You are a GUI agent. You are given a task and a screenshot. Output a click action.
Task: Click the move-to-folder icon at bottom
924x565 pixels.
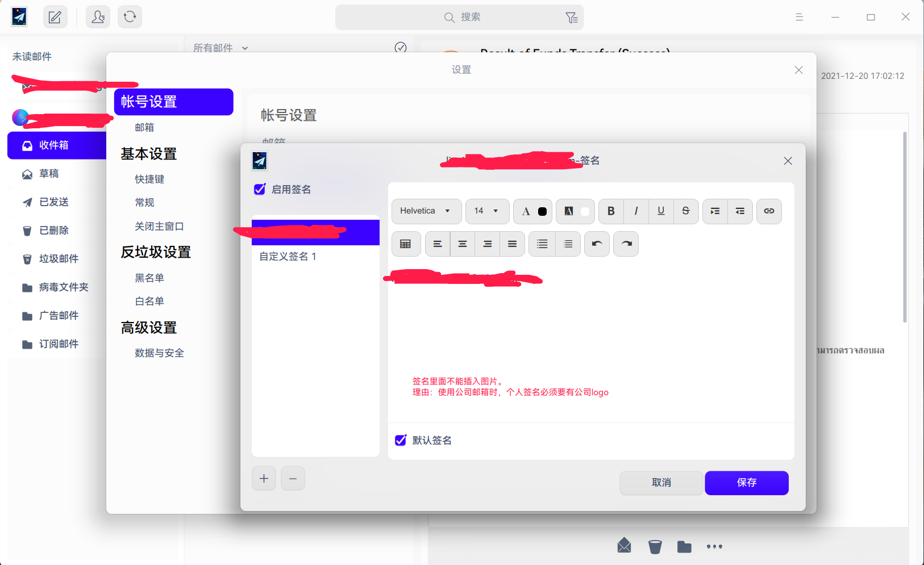pyautogui.click(x=684, y=546)
